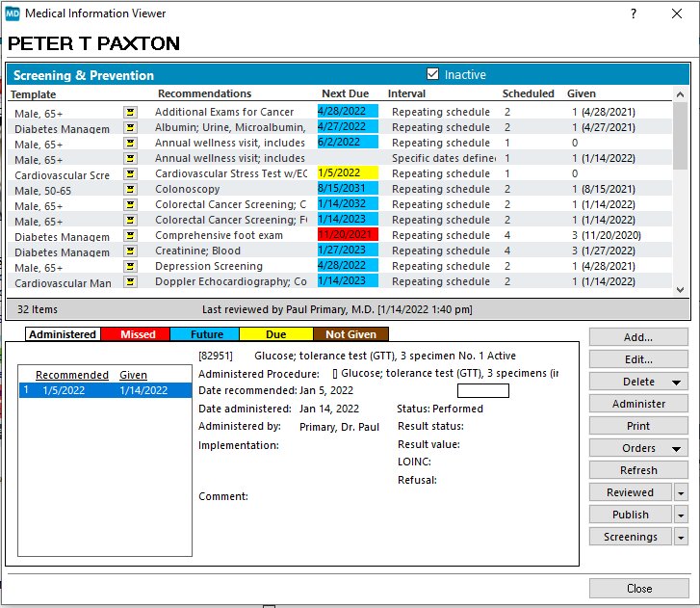Click yellow icon beside Colonoscopy row
Image resolution: width=700 pixels, height=608 pixels.
130,189
